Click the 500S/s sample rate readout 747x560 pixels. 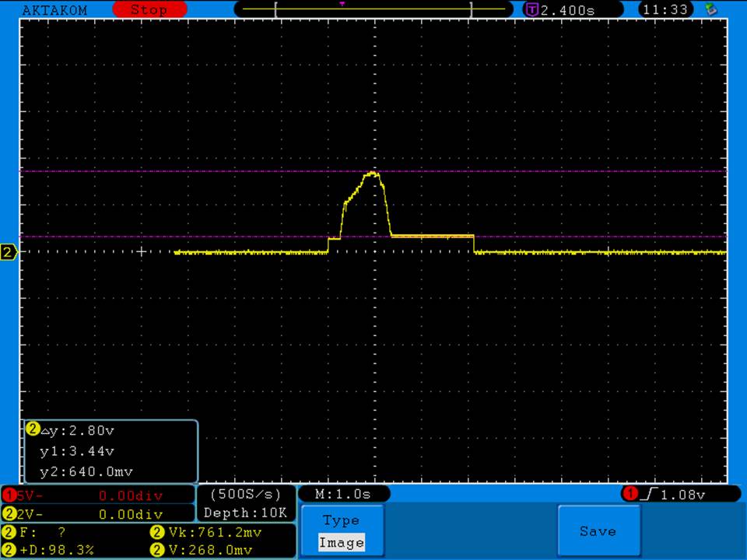246,494
